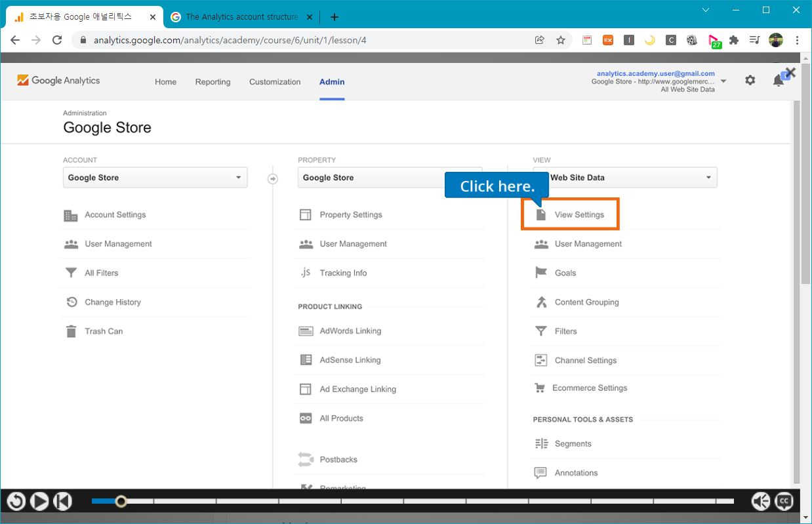
Task: Close the lesson overlay X button
Action: tap(790, 73)
